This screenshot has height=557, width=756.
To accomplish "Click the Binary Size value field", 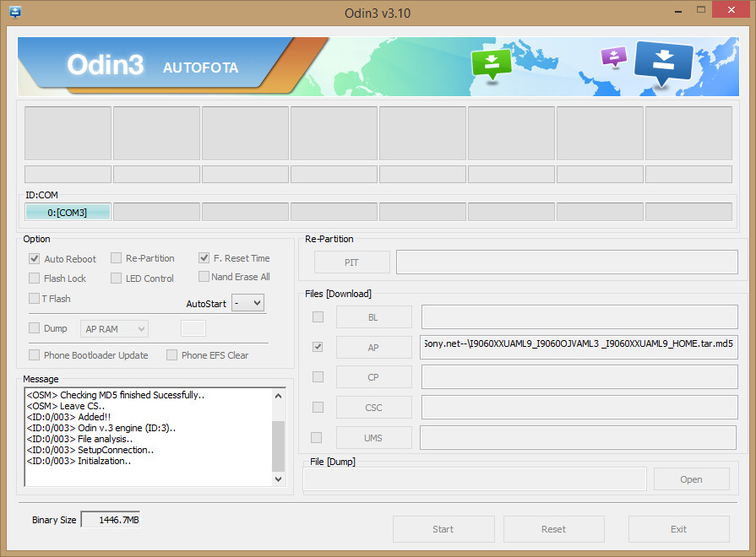I will click(111, 520).
